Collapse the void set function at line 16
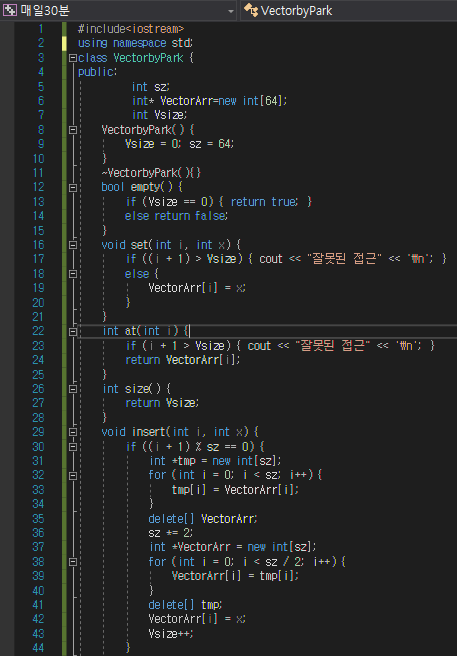The height and width of the screenshot is (656, 457). (73, 245)
